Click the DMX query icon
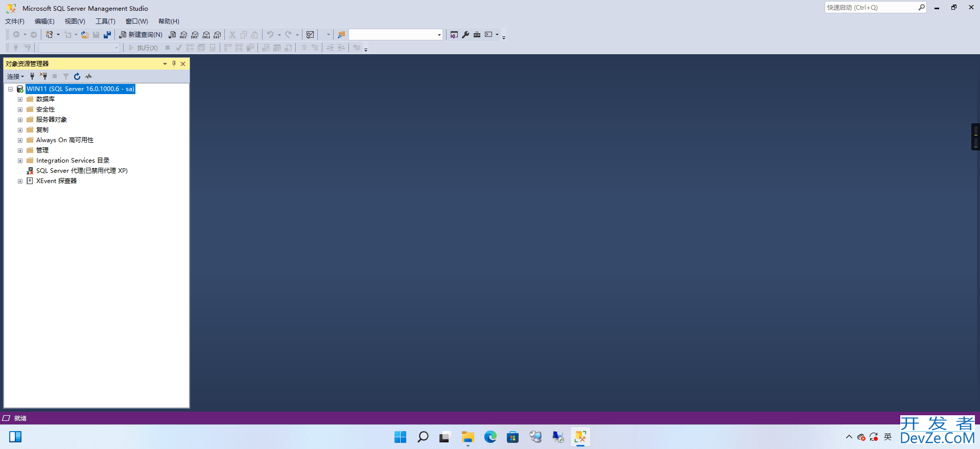The width and height of the screenshot is (980, 449). 195,35
